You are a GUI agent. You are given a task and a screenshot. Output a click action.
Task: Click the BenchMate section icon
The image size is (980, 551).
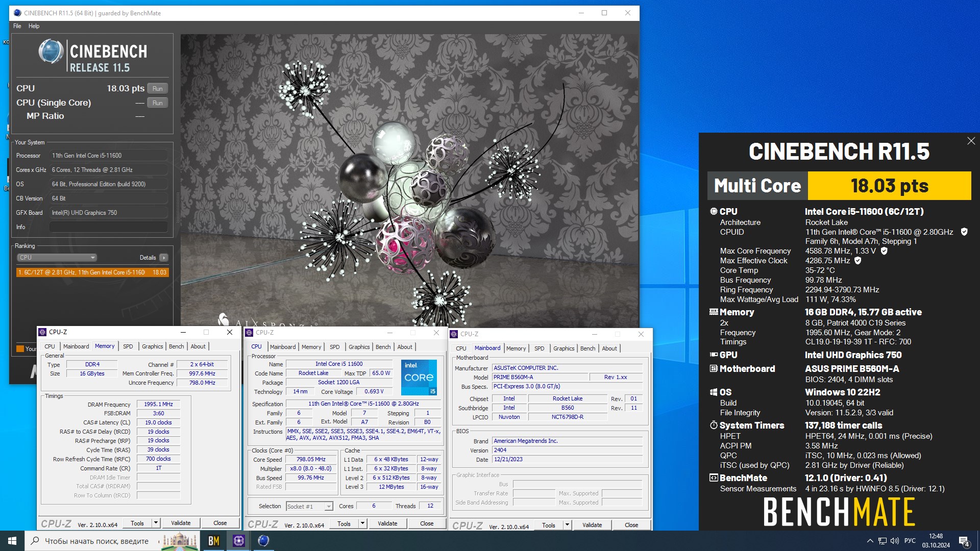[x=714, y=478]
